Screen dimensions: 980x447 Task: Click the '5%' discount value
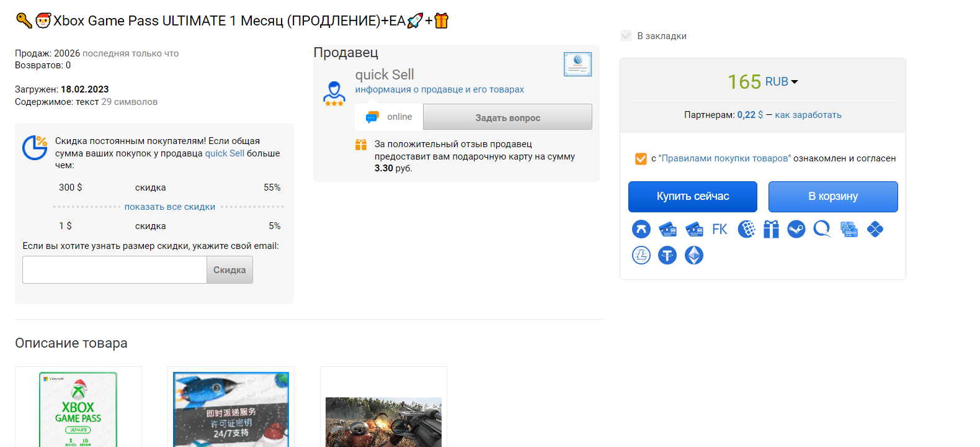point(275,226)
